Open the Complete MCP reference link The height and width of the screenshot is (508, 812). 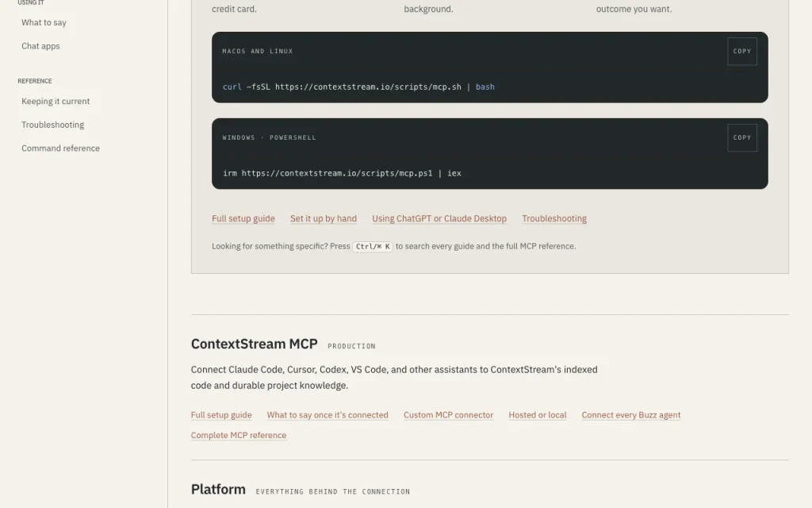pyautogui.click(x=239, y=436)
